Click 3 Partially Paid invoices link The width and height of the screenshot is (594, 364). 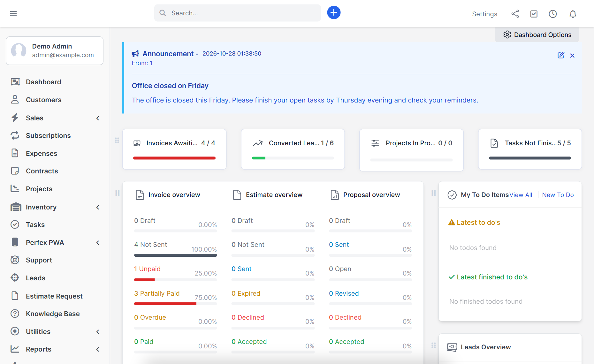157,293
